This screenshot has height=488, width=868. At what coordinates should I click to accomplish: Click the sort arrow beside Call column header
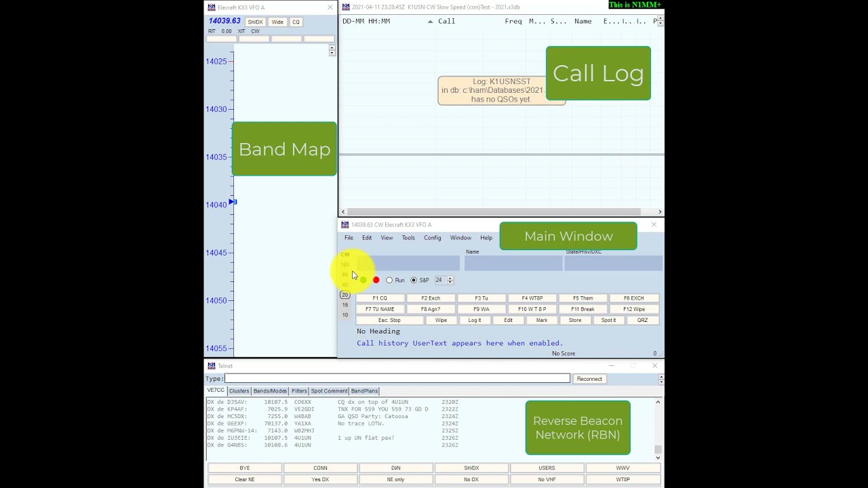tap(430, 21)
